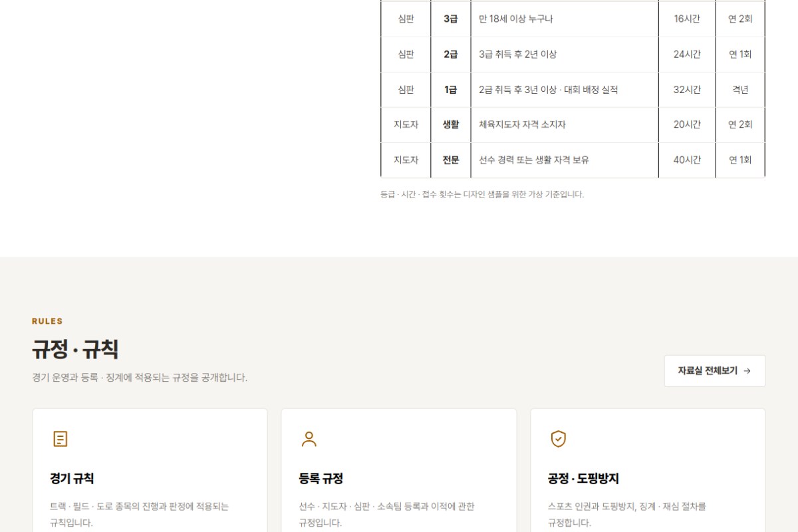Open the 등록 규정 card title
798x532 pixels.
tap(321, 479)
